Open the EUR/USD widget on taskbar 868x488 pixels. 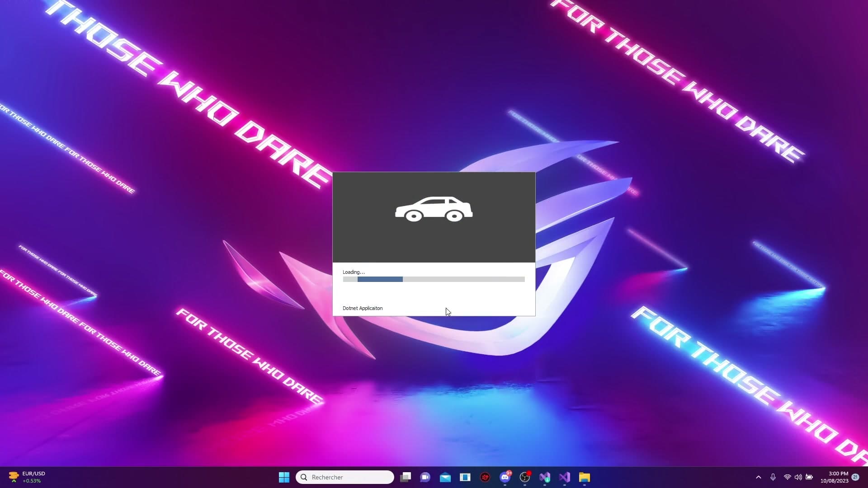(27, 477)
